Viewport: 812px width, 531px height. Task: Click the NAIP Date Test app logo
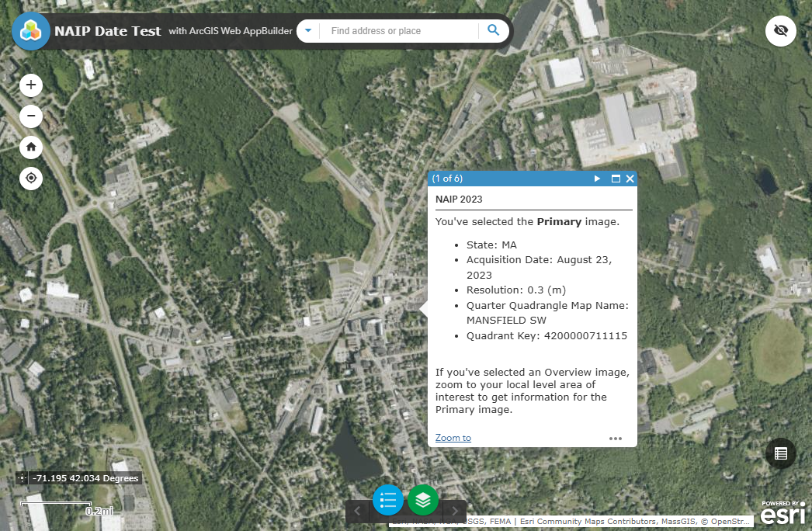pos(31,31)
